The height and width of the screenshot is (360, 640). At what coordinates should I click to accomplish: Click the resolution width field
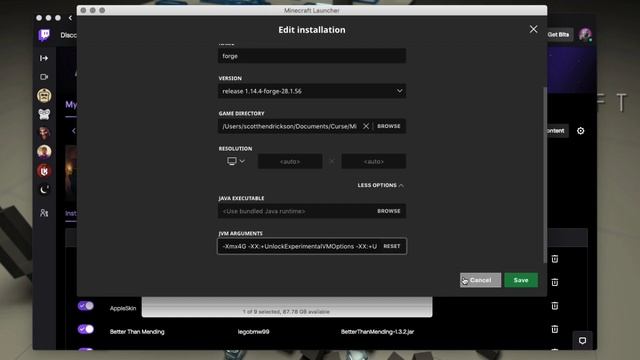290,161
